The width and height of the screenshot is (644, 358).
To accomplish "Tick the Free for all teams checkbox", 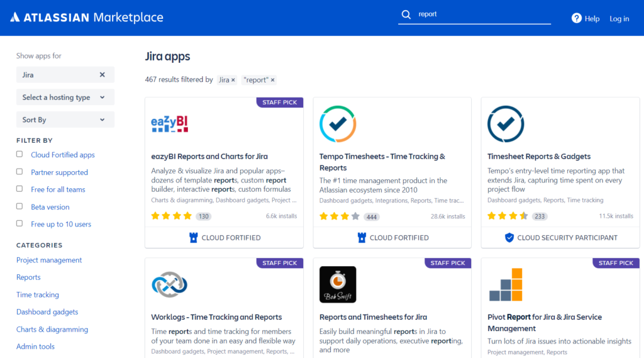I will [19, 189].
